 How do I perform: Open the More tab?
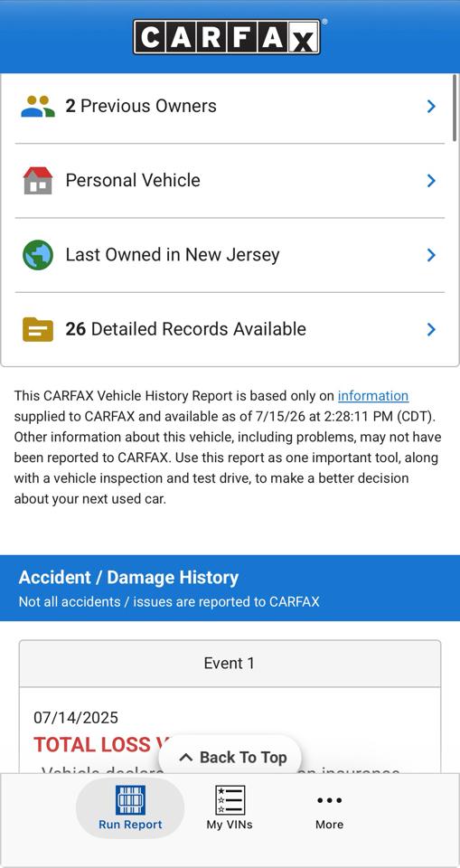click(x=329, y=807)
